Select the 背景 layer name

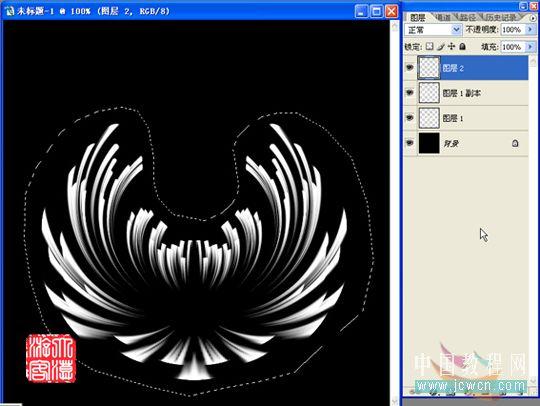click(451, 144)
